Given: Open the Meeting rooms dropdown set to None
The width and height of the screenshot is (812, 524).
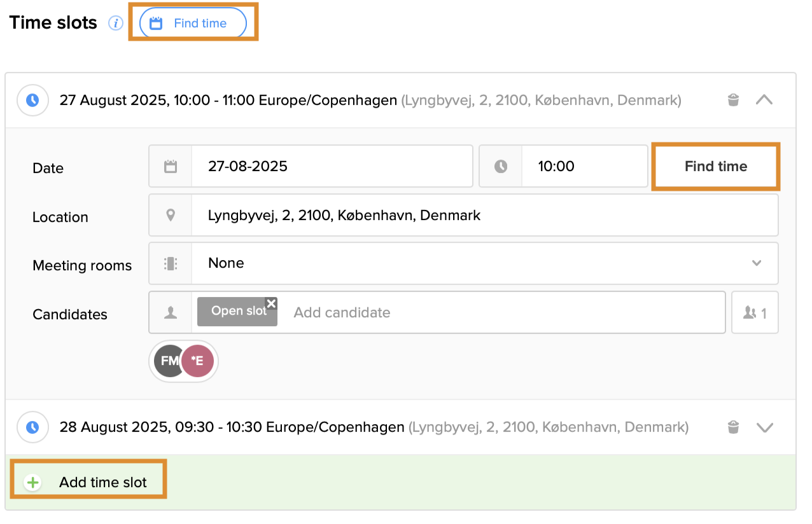Looking at the screenshot, I should 757,263.
